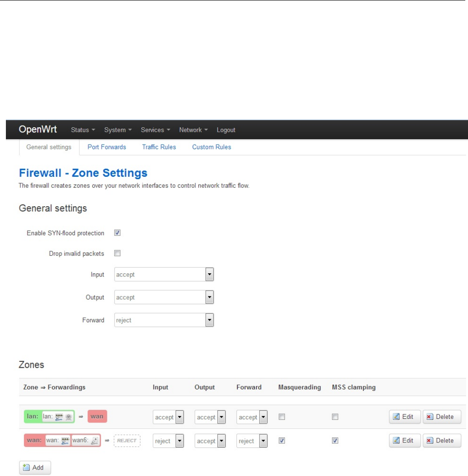Screen dimensions: 468x476
Task: Click the 'Zone ⇒ Forwardings' column header
Action: coord(54,387)
